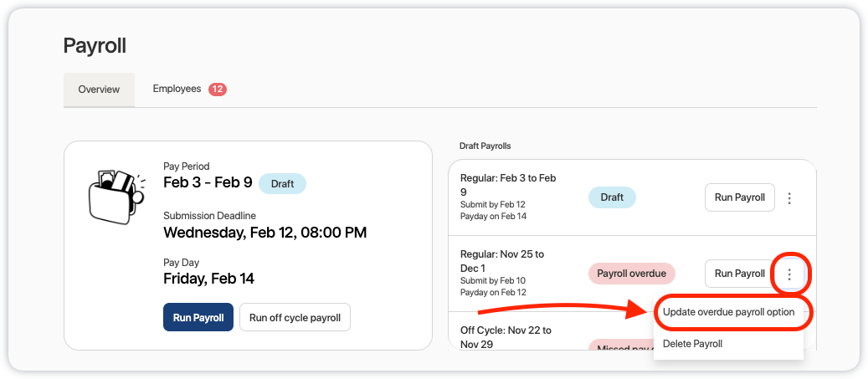Click the red 12 badge on Employees
This screenshot has height=379, width=868.
click(x=218, y=90)
